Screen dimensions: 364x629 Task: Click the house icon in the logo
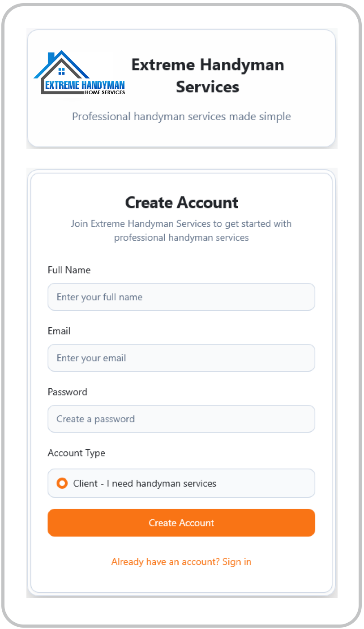pyautogui.click(x=61, y=67)
